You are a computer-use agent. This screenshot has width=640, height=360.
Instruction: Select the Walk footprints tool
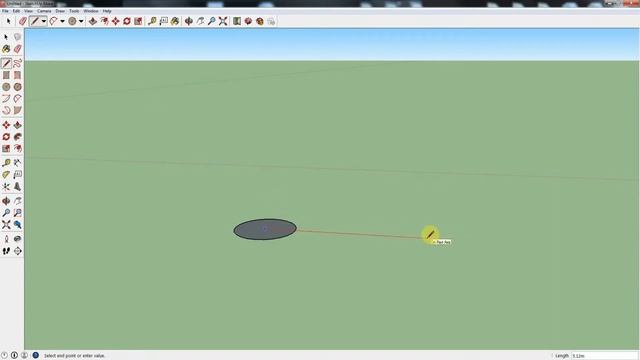click(x=6, y=251)
